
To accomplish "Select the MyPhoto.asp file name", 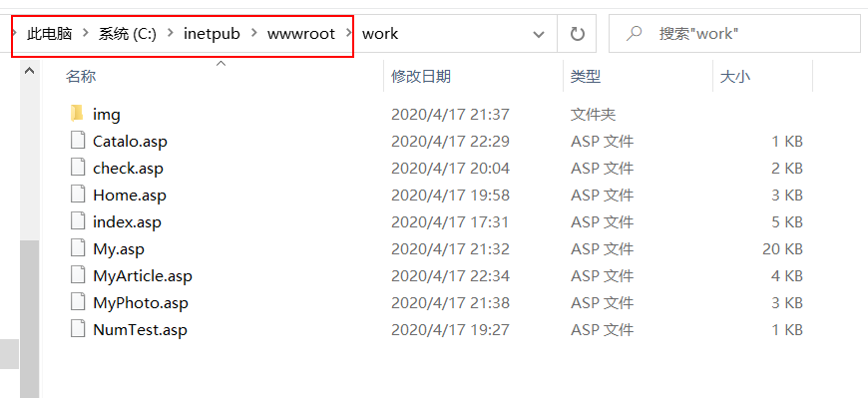I will pos(141,303).
